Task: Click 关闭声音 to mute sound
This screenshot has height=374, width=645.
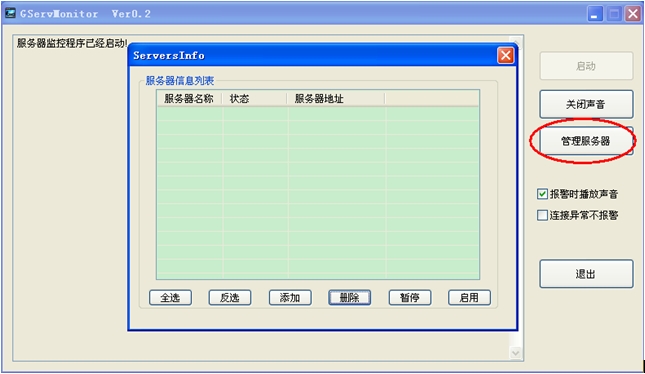Action: click(x=586, y=105)
